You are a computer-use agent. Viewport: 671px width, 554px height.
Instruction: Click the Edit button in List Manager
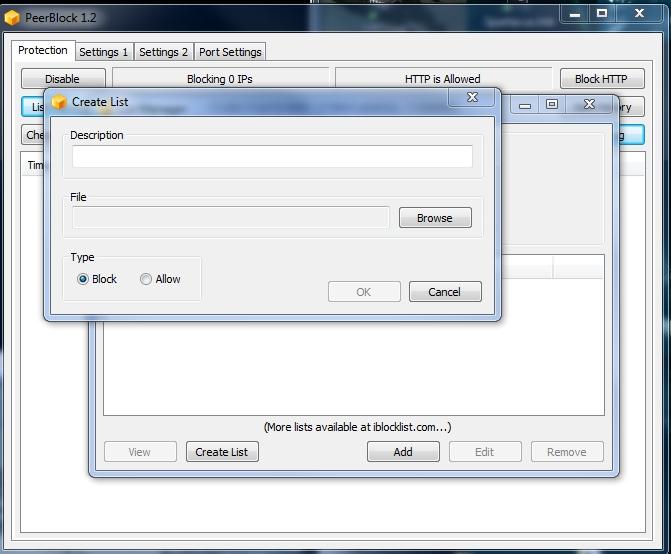coord(485,452)
